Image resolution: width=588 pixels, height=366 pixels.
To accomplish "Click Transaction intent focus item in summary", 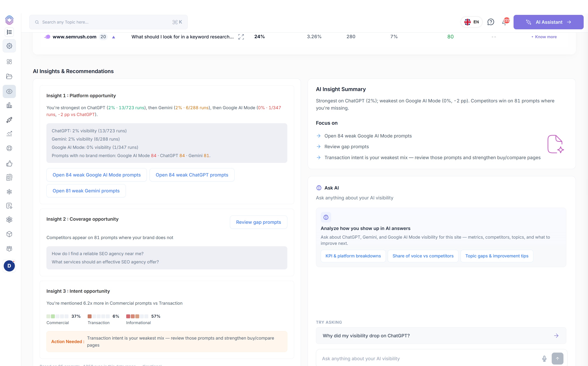I will pos(432,157).
